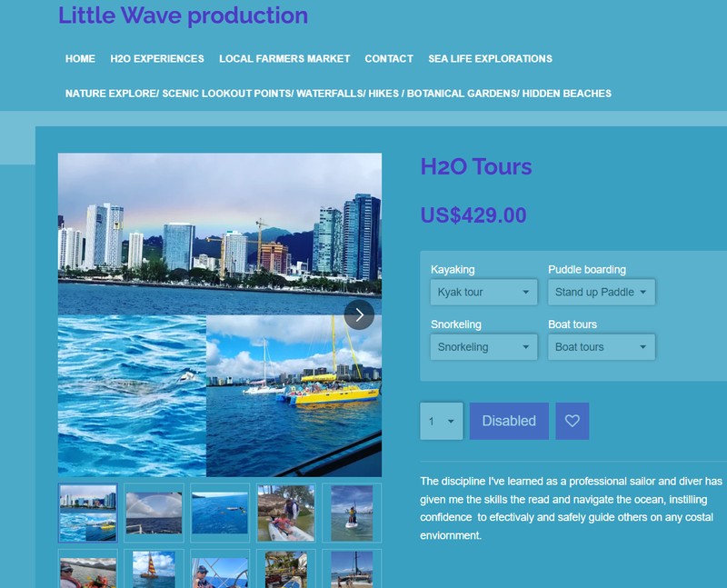Select the rainbow photo thumbnail

tap(153, 513)
